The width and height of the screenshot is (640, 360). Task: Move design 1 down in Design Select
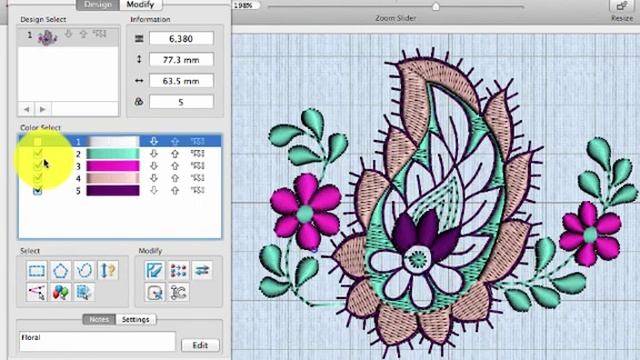point(68,34)
